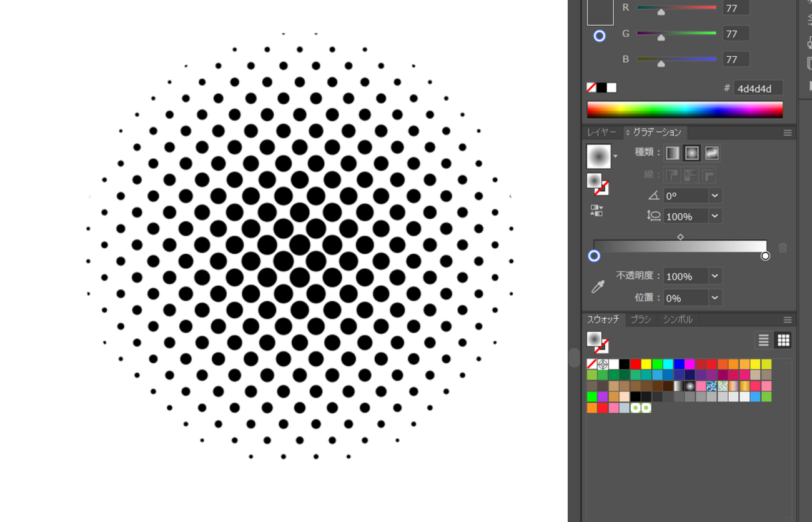The width and height of the screenshot is (812, 522).
Task: Select the right white gradient color stop
Action: 765,256
